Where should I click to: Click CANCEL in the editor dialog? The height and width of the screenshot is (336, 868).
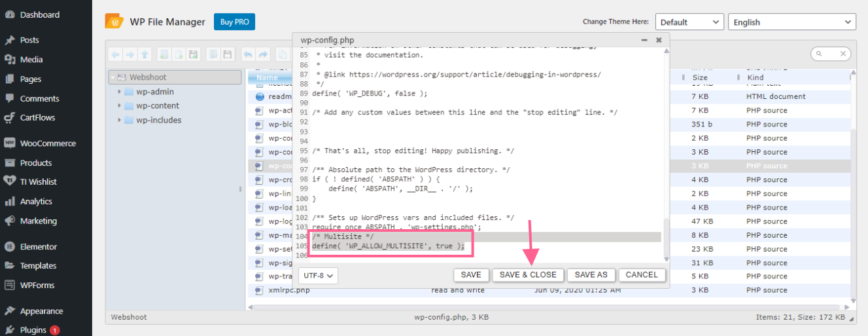tap(642, 275)
